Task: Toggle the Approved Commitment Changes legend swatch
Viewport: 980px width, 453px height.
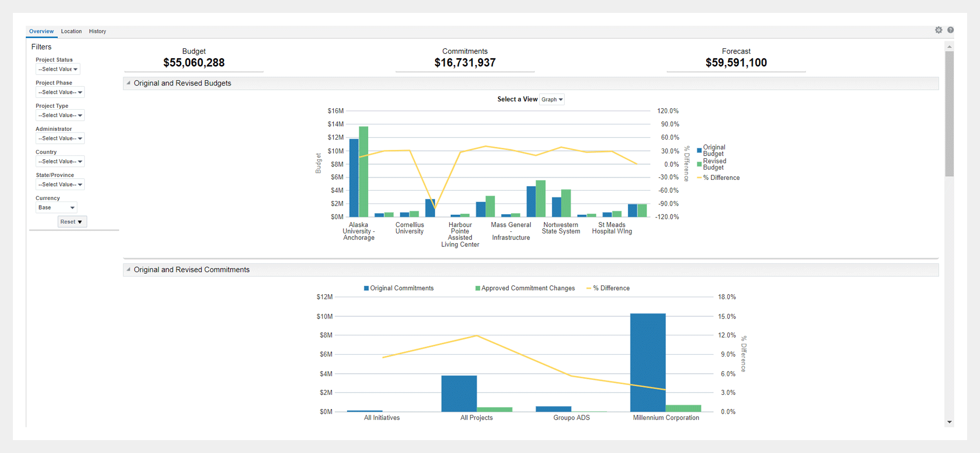Action: click(x=478, y=289)
